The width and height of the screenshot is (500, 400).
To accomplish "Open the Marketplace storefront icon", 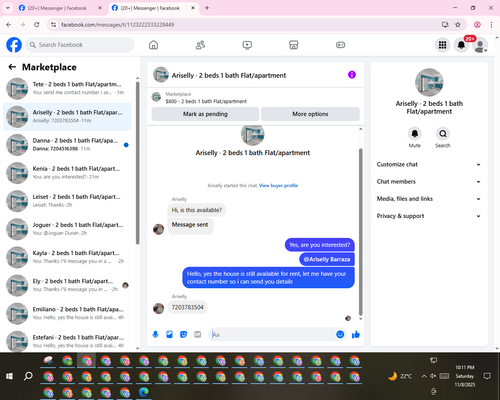I will (294, 45).
